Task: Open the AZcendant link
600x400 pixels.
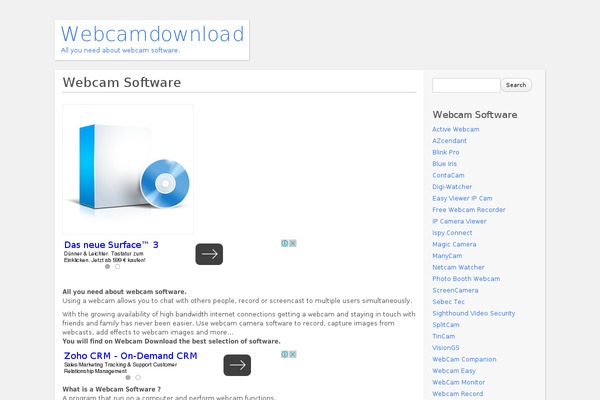Action: tap(449, 141)
